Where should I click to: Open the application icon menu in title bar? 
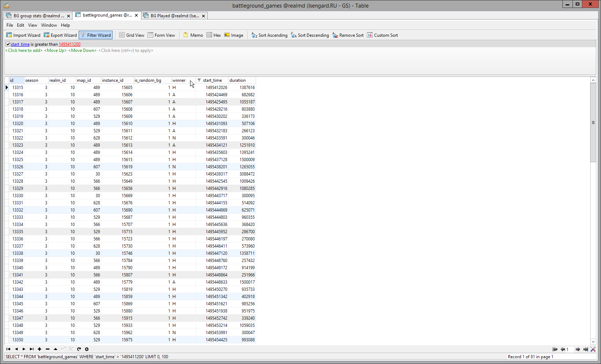6,5
